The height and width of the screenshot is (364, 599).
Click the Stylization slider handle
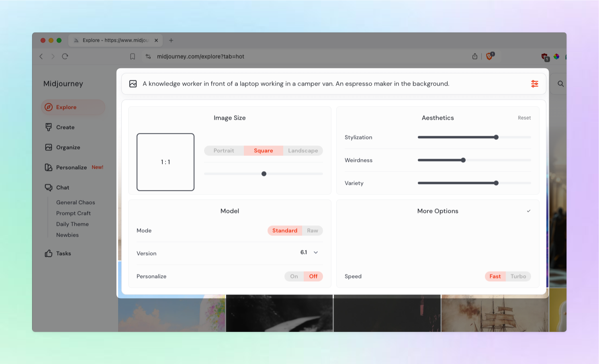(496, 137)
